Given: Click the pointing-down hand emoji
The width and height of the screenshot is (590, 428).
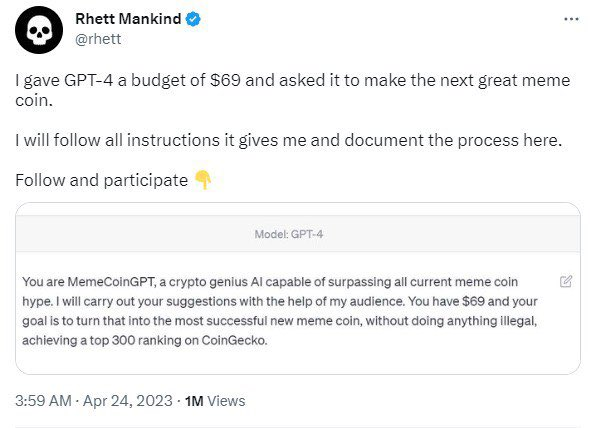Looking at the screenshot, I should tap(203, 180).
